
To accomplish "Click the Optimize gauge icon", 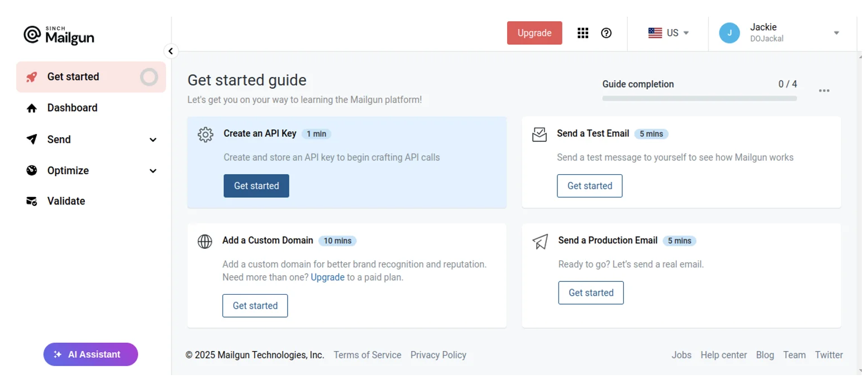I will pos(32,170).
